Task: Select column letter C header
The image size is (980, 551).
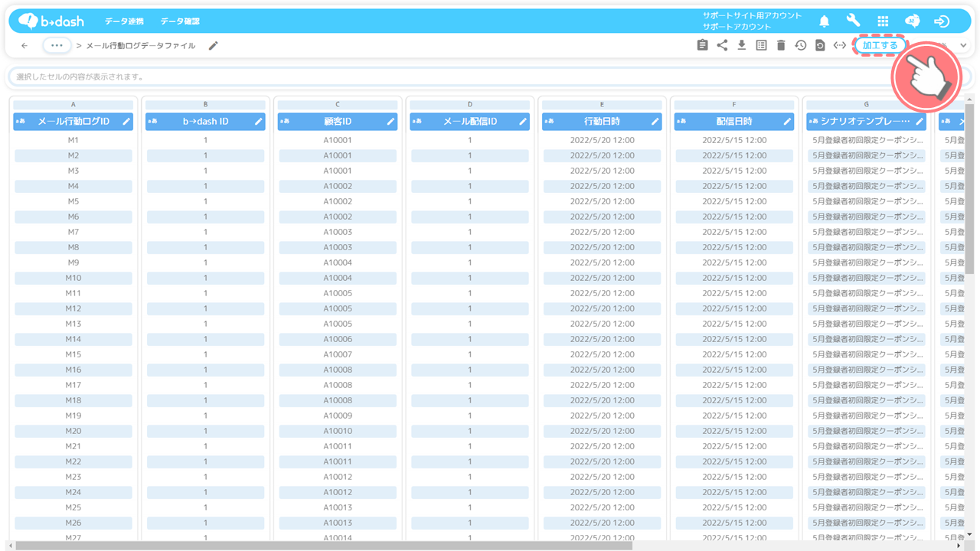Action: click(338, 105)
